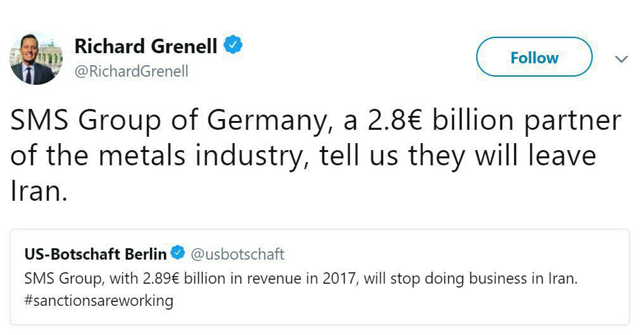Click the @RichardGrenell handle
644x335 pixels.
pyautogui.click(x=131, y=72)
